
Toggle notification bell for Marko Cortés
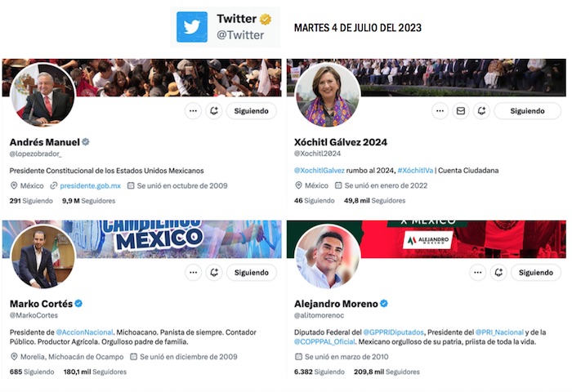point(214,273)
